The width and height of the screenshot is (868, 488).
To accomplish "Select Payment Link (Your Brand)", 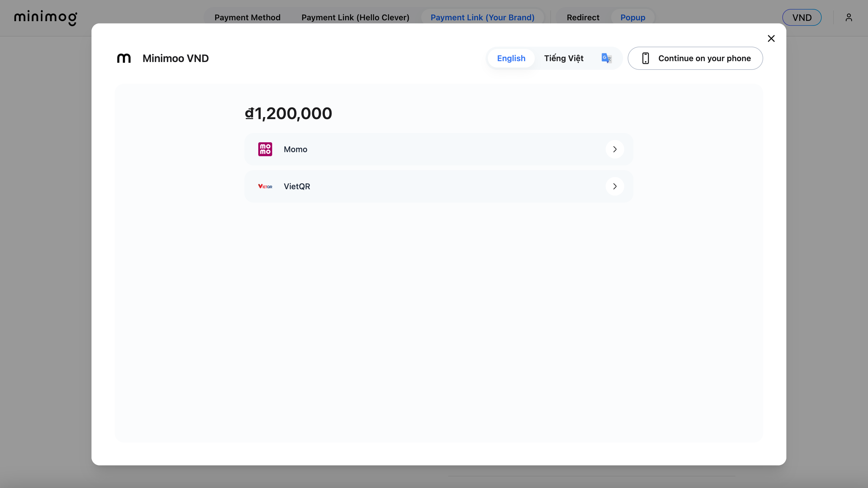I will 483,17.
